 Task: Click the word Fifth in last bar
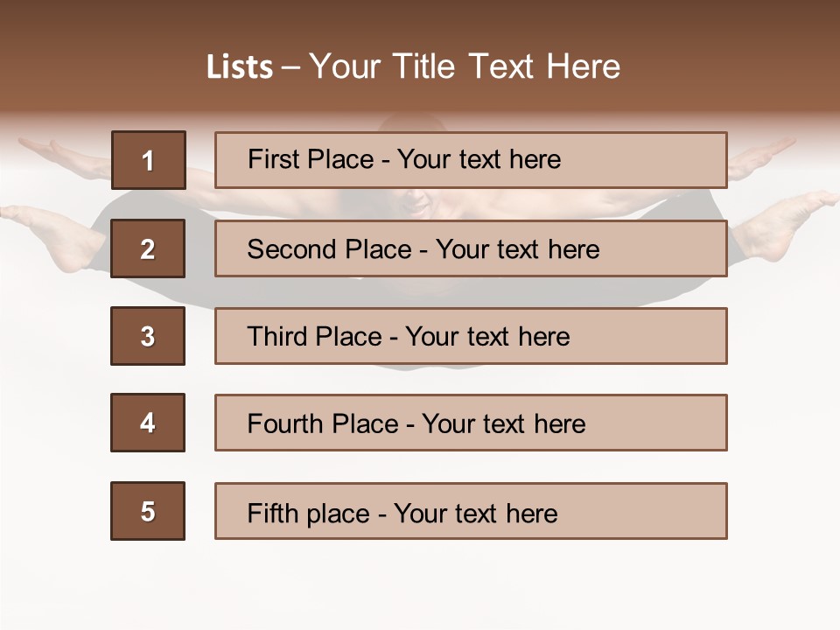click(273, 513)
